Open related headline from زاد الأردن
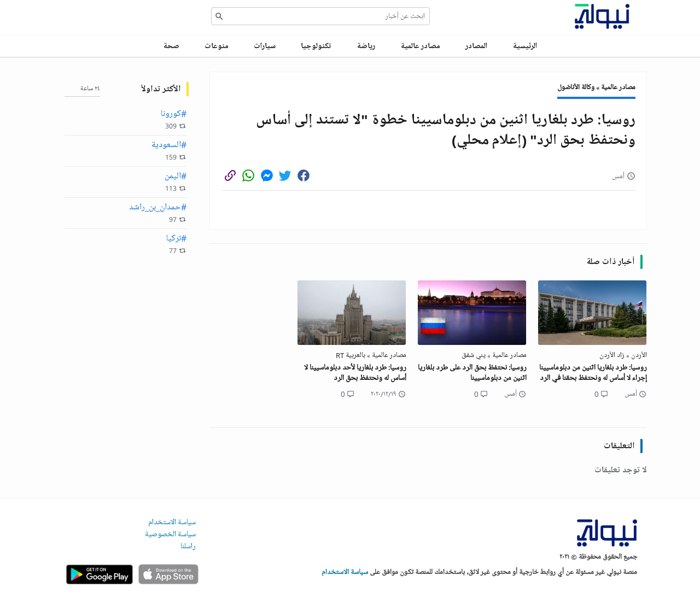Image resolution: width=700 pixels, height=598 pixels. point(593,373)
